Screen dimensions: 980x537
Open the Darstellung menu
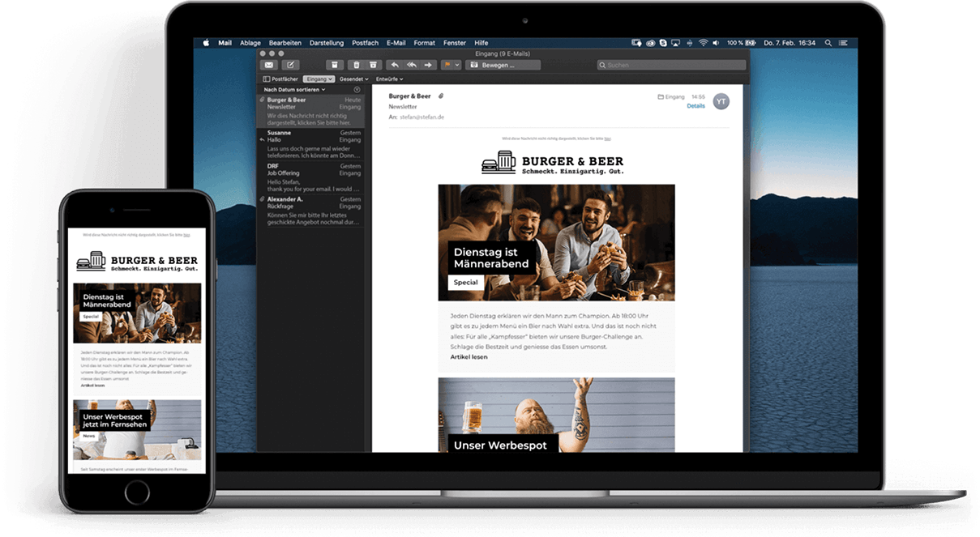tap(327, 43)
